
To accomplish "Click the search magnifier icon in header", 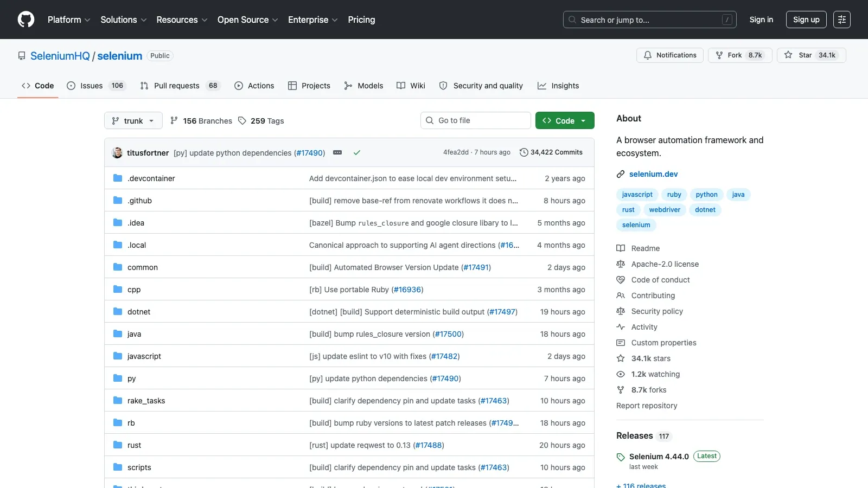I will coord(572,20).
